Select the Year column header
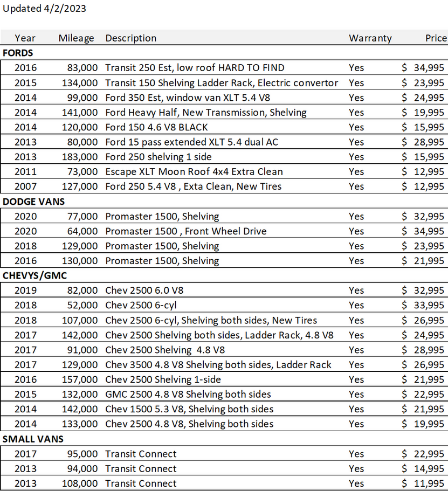 25,38
